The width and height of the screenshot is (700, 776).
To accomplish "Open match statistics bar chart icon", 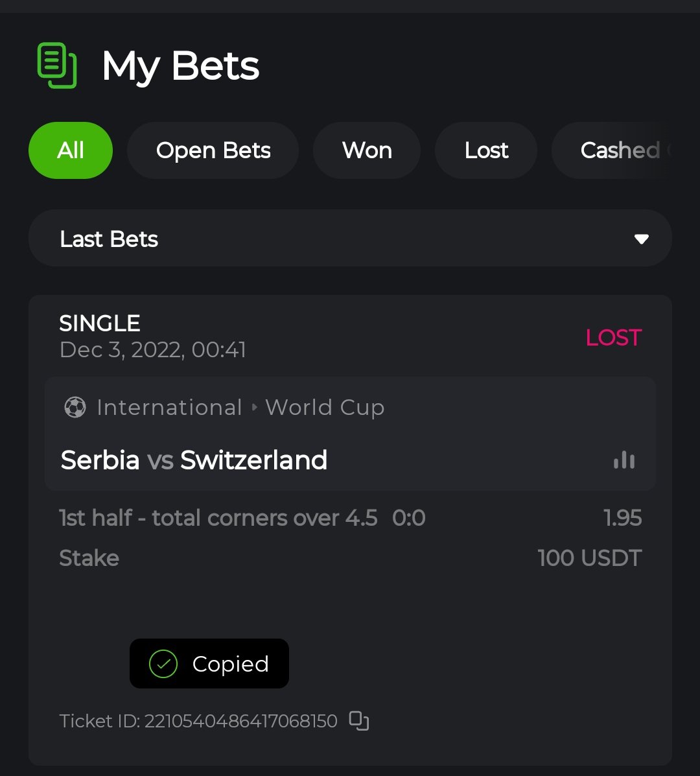I will [x=624, y=460].
